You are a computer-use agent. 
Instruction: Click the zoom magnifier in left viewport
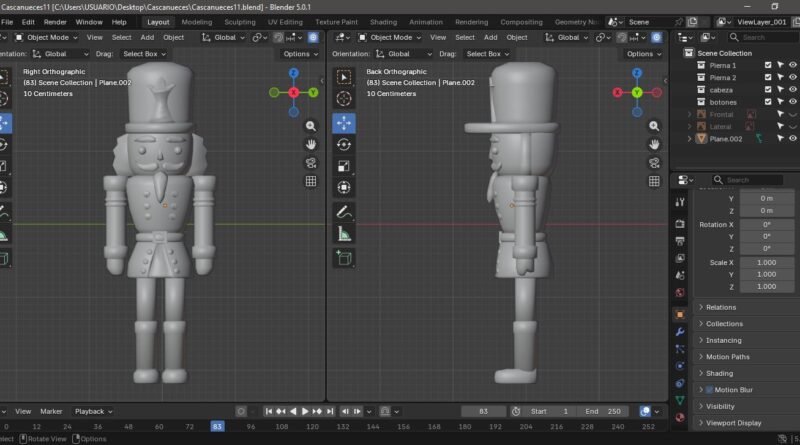click(x=311, y=126)
